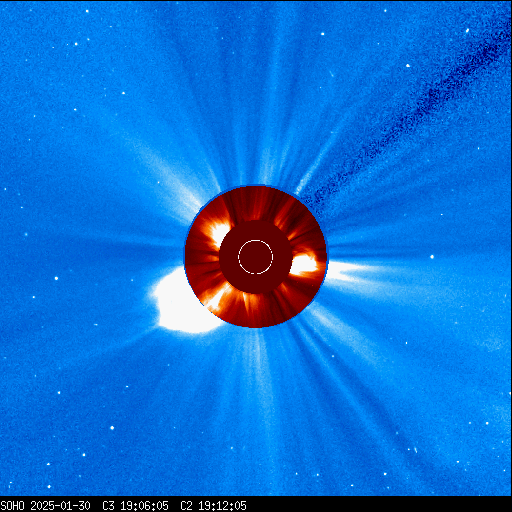The width and height of the screenshot is (512, 512).
Task: Click the star at far left edge mid-height
Action: [x=25, y=234]
